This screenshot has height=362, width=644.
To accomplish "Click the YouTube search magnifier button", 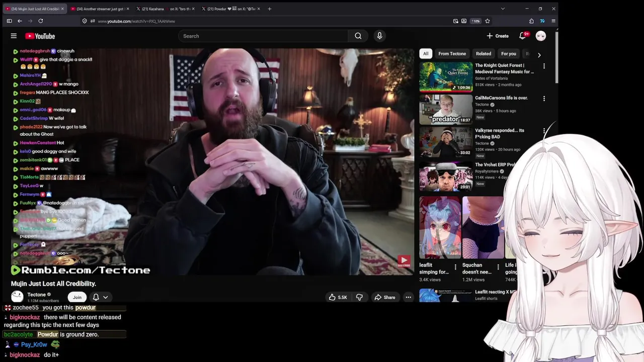I will click(358, 36).
